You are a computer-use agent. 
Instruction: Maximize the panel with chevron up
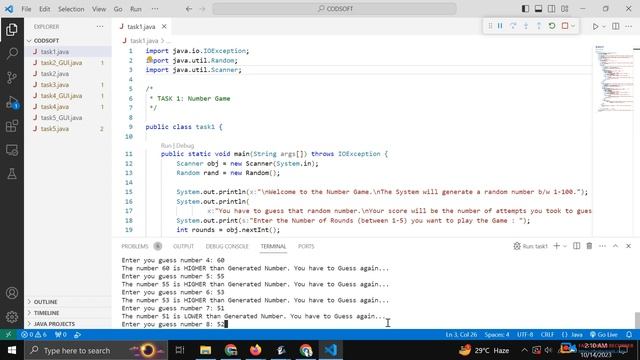pyautogui.click(x=616, y=246)
